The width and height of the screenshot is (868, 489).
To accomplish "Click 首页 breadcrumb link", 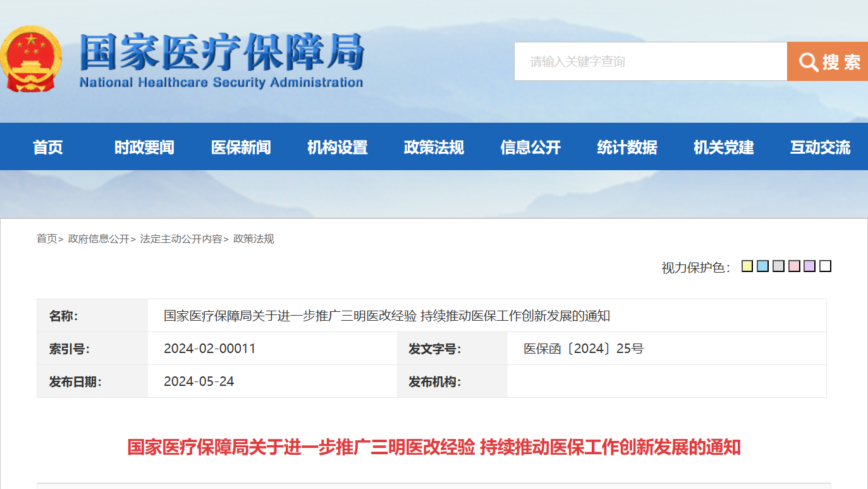I will coord(47,239).
